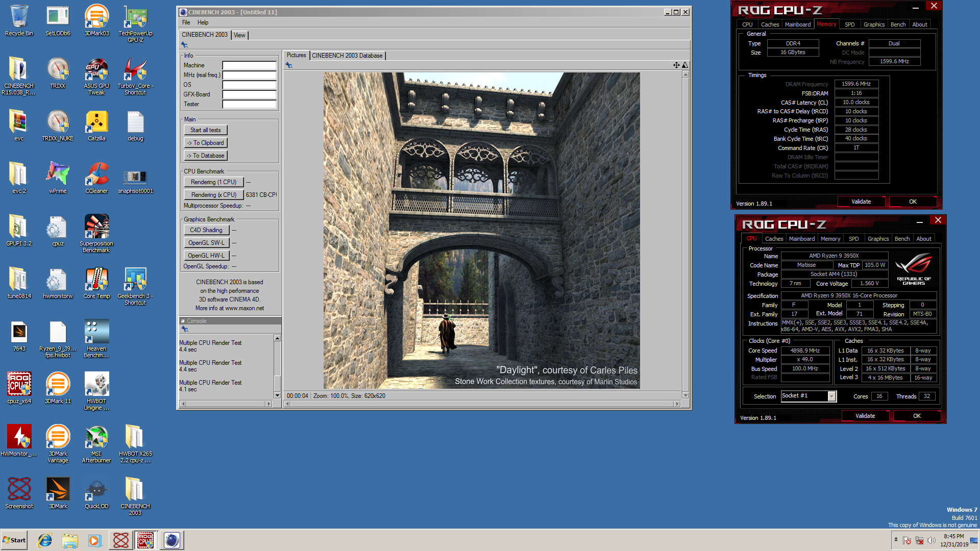Open Windows Explorer from the taskbar
The image size is (980, 551).
(x=70, y=540)
